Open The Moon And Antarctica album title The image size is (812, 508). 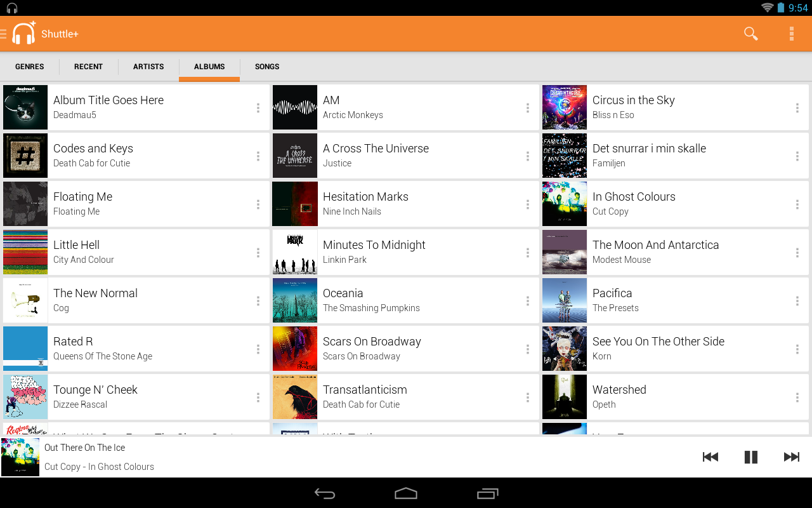tap(655, 245)
